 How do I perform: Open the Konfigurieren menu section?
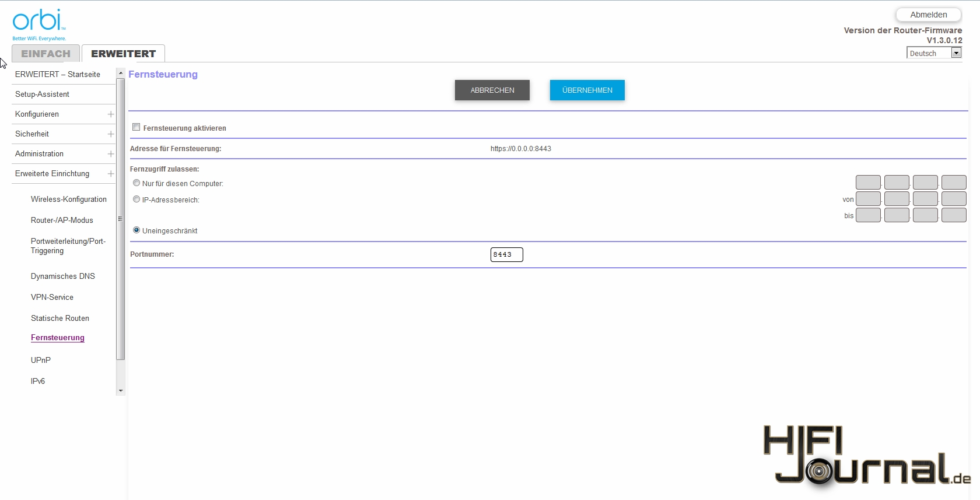[37, 114]
